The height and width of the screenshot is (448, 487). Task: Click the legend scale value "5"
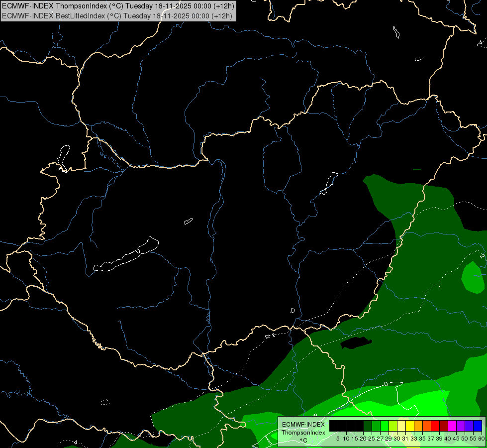point(338,439)
